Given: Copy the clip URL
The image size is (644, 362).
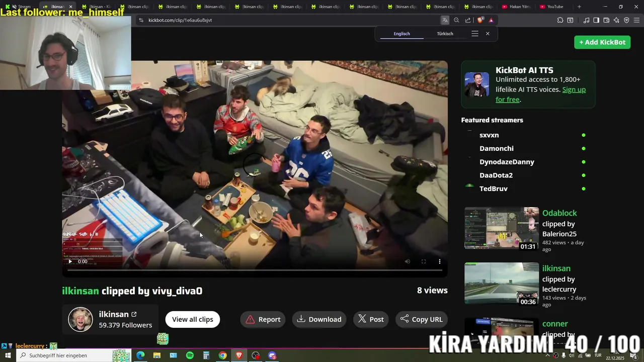Looking at the screenshot, I should coord(422,319).
